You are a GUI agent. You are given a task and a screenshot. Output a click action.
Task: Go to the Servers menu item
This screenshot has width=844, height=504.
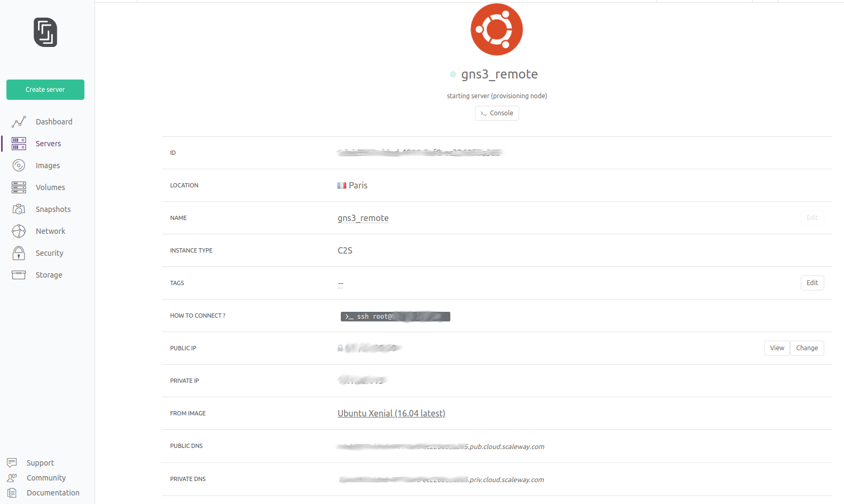coord(48,144)
